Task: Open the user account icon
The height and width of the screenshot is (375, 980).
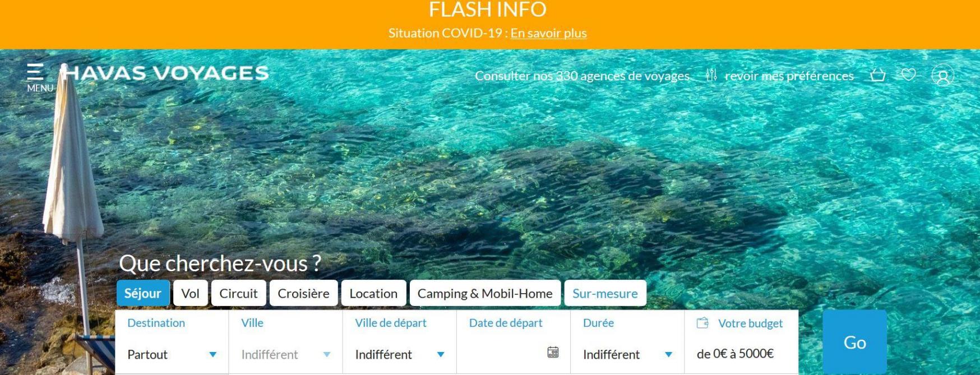Action: [942, 75]
